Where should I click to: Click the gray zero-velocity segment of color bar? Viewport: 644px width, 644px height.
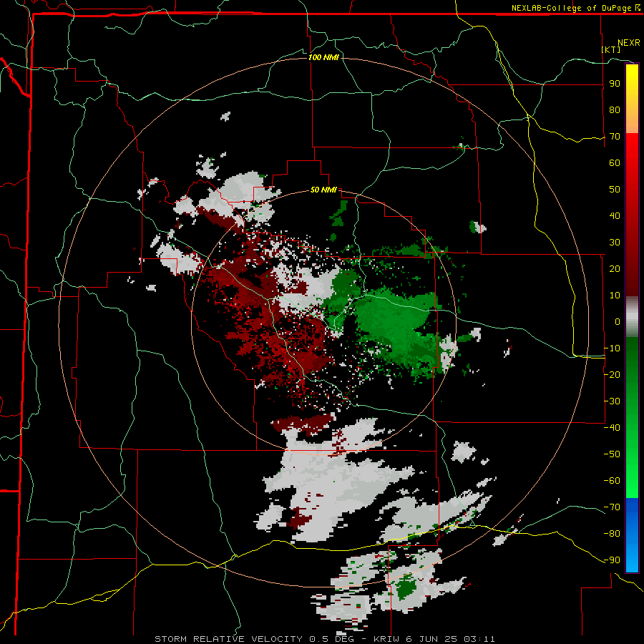click(x=632, y=317)
